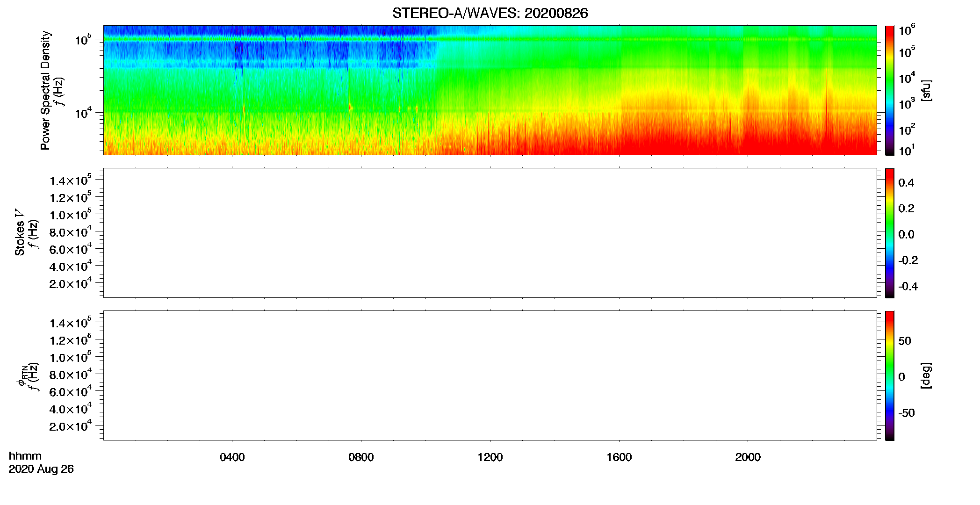Click the "50" tick on the degrees colorbar
This screenshot has width=980, height=505.
[905, 341]
